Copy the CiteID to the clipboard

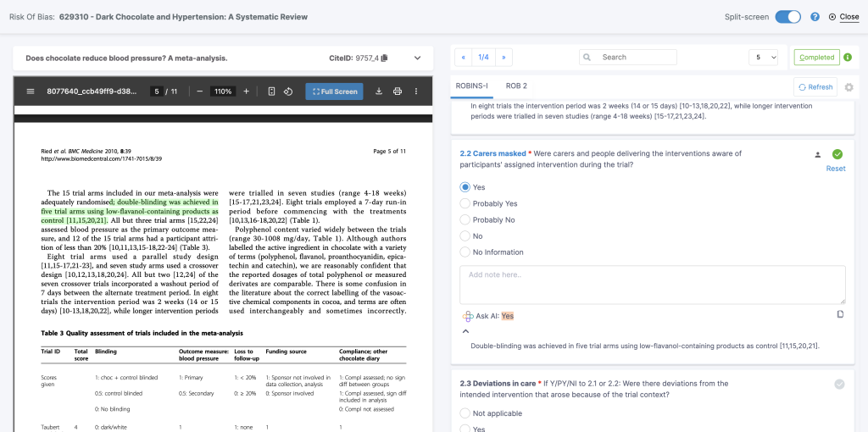coord(384,58)
